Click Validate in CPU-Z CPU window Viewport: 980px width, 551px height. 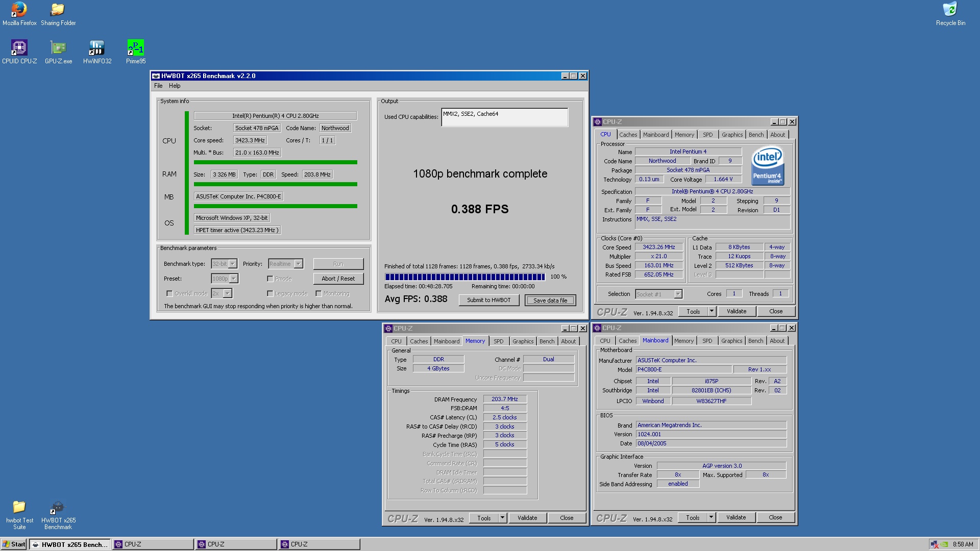tap(737, 312)
